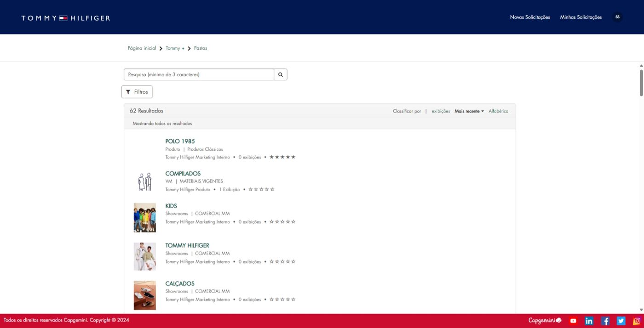Click the scrollbar up arrow

(641, 66)
